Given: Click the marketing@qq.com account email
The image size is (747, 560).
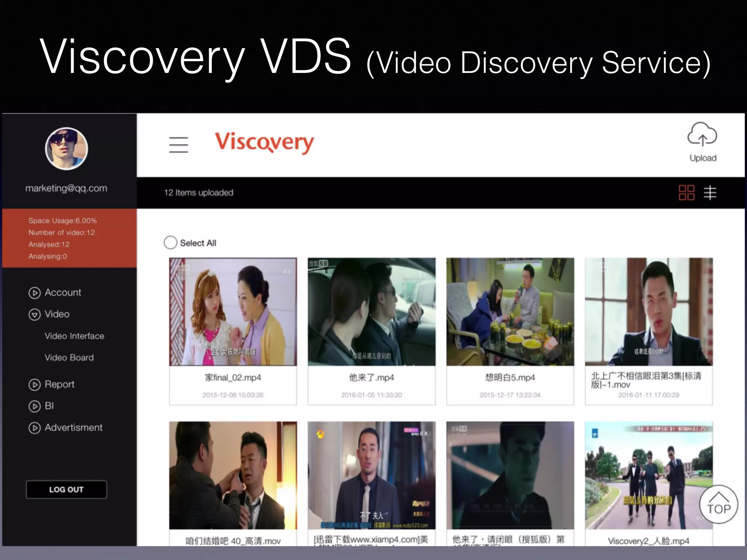Looking at the screenshot, I should [x=66, y=188].
